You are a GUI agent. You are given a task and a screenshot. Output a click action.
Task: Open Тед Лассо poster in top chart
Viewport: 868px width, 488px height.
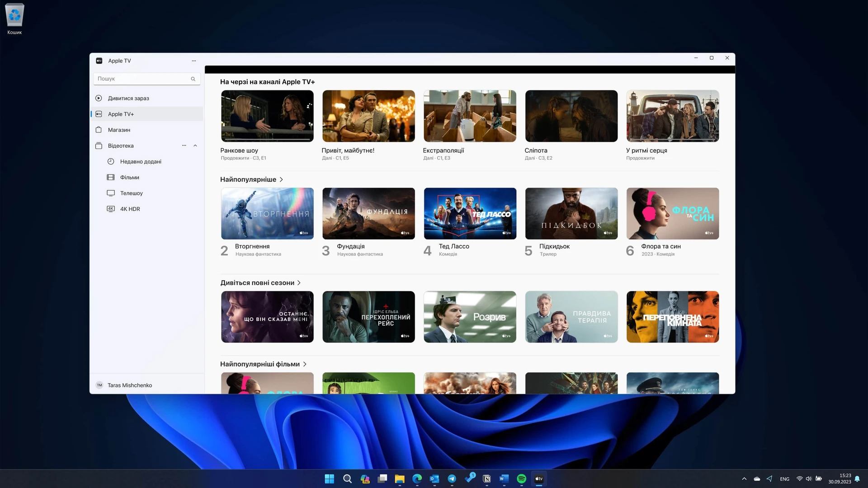point(470,213)
